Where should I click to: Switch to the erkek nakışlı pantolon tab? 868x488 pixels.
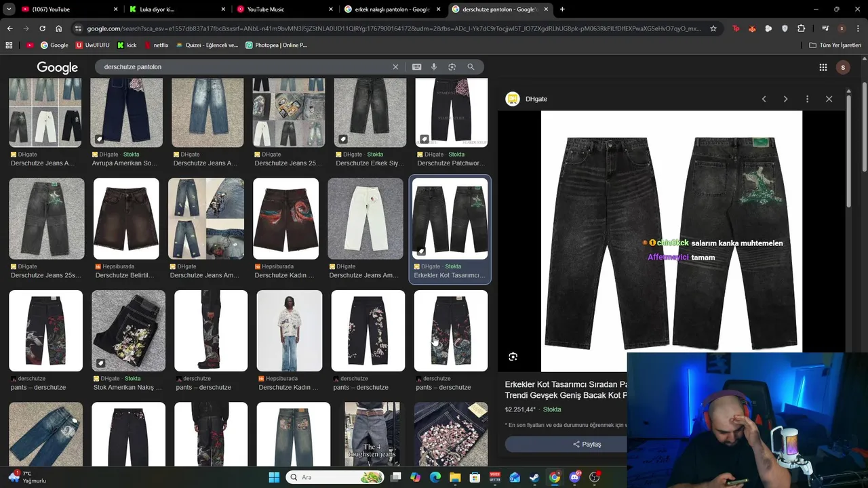(x=392, y=9)
